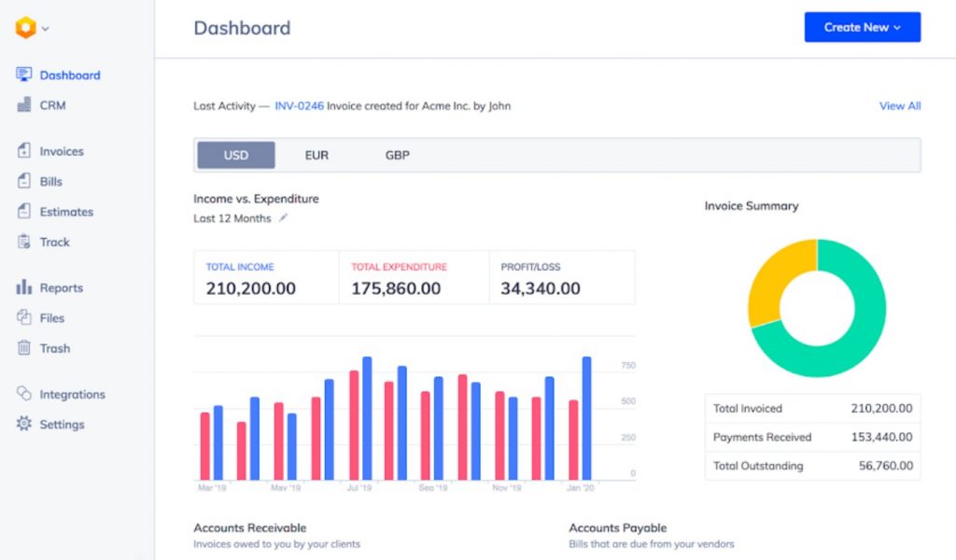Open the Create New dropdown
The image size is (956, 560).
pyautogui.click(x=861, y=27)
